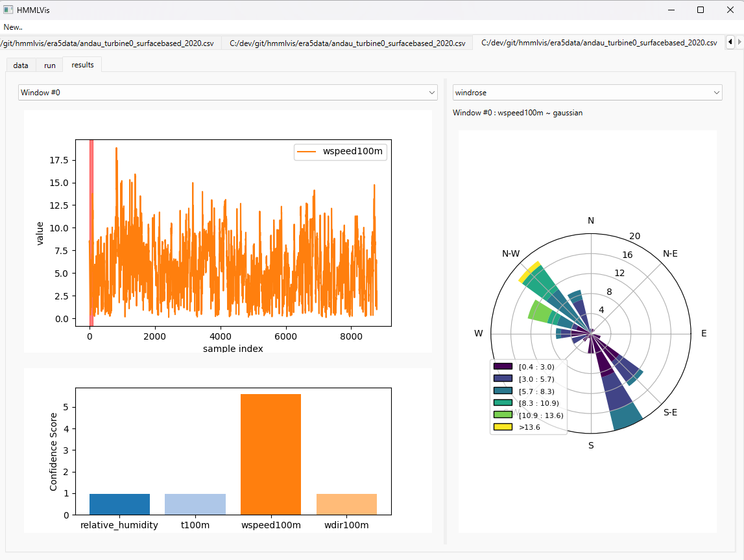This screenshot has width=744, height=560.
Task: Close the HMMLVis window
Action: tap(730, 10)
